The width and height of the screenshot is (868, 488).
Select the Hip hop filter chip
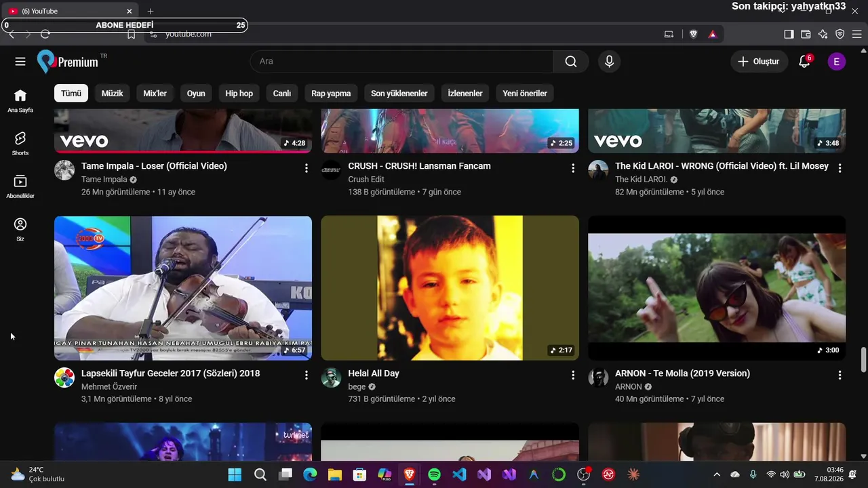[x=239, y=94]
